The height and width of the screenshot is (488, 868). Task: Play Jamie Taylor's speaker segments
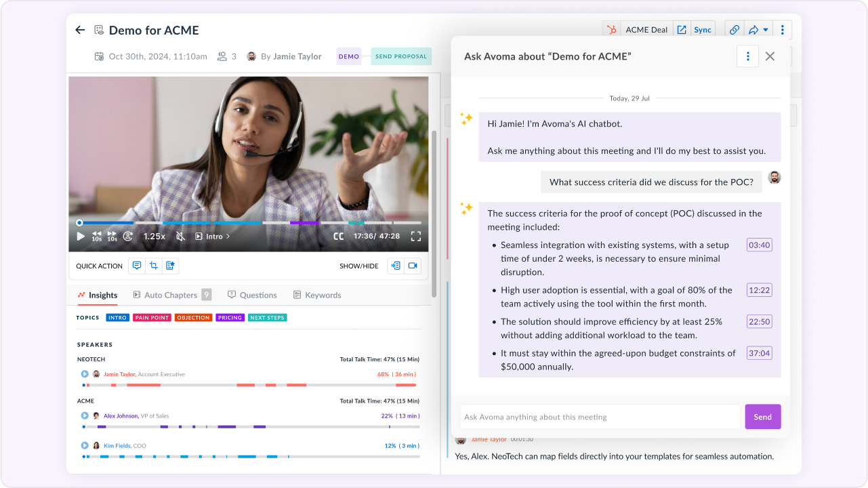pos(85,374)
